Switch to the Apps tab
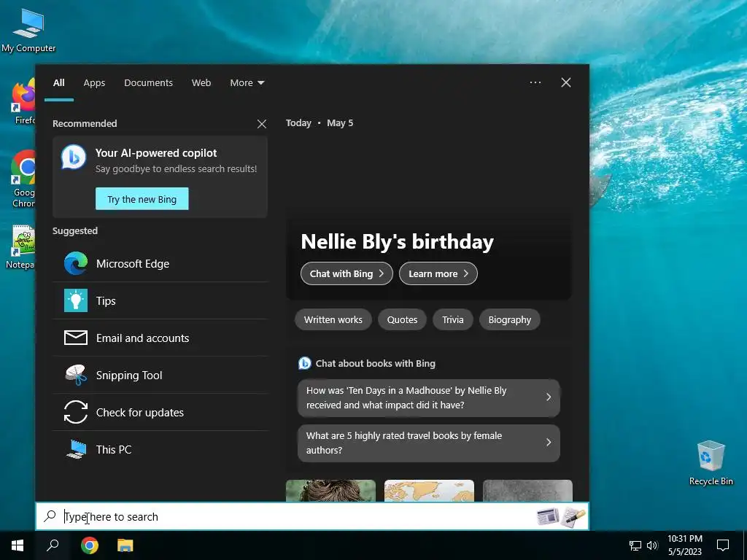 click(94, 83)
